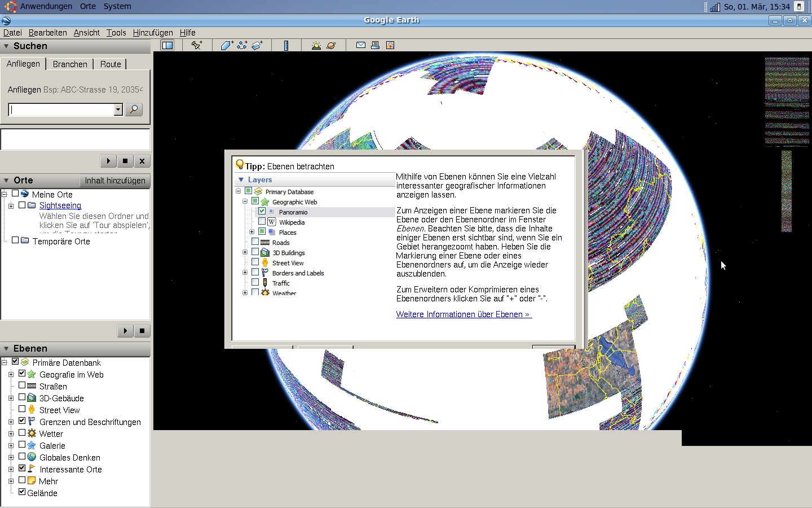Screen dimensions: 812x508
Task: Uncheck the Geografie im Web layer
Action: (22, 374)
